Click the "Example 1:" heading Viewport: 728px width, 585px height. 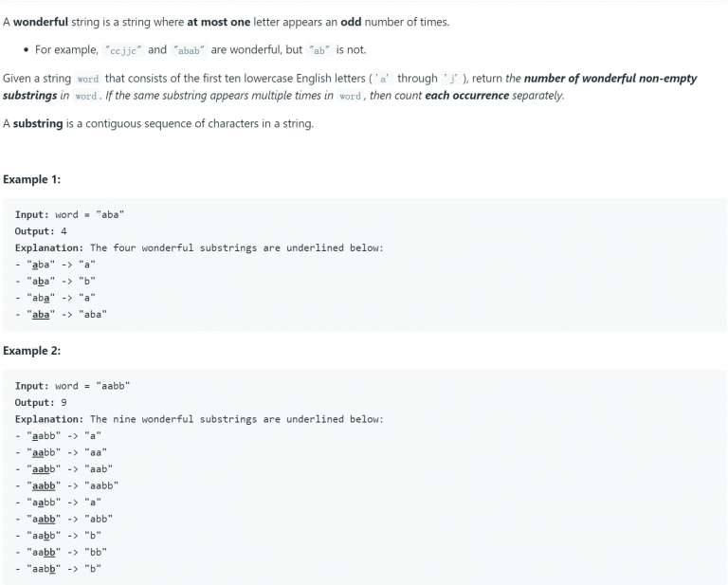(31, 179)
